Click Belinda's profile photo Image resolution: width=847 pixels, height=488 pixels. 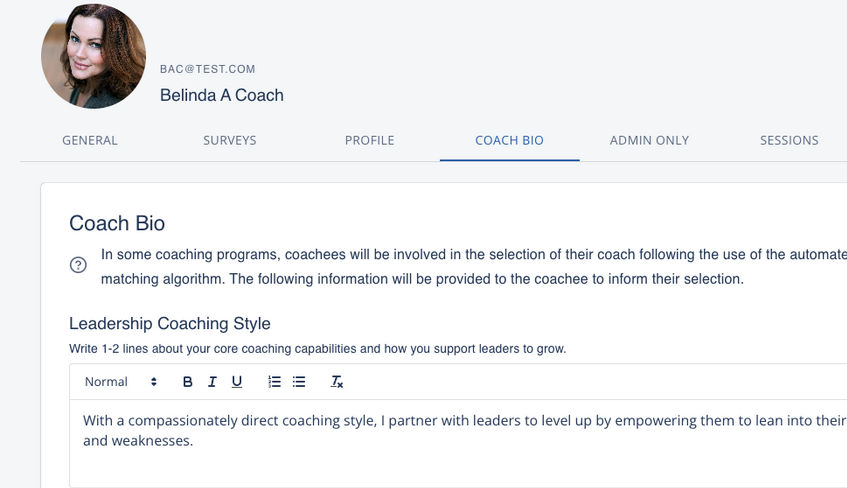94,56
